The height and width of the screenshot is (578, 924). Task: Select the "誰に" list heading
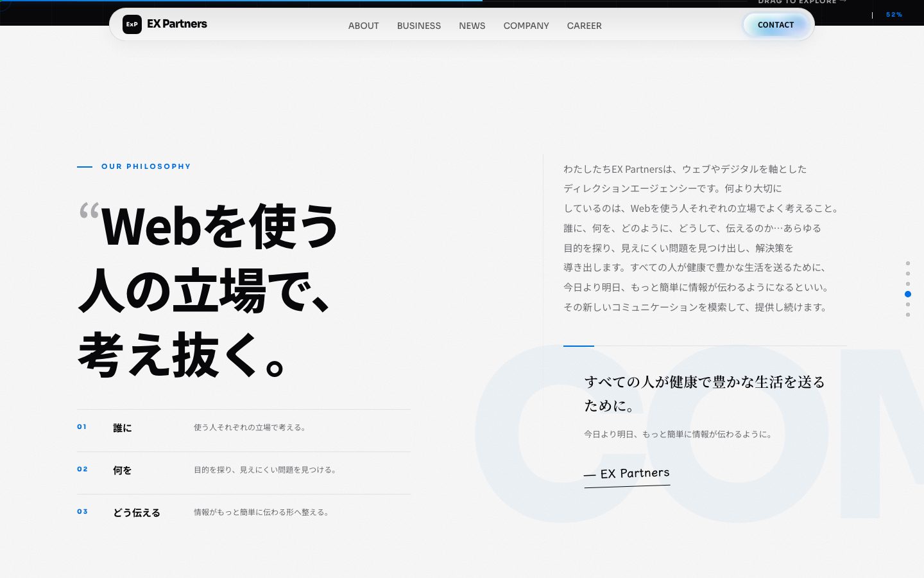pyautogui.click(x=123, y=428)
